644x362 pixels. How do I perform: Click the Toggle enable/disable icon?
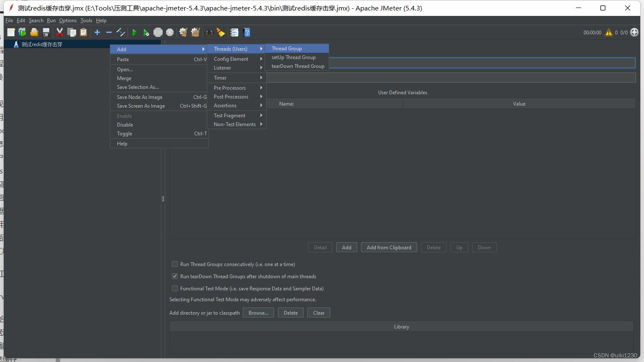[x=121, y=32]
